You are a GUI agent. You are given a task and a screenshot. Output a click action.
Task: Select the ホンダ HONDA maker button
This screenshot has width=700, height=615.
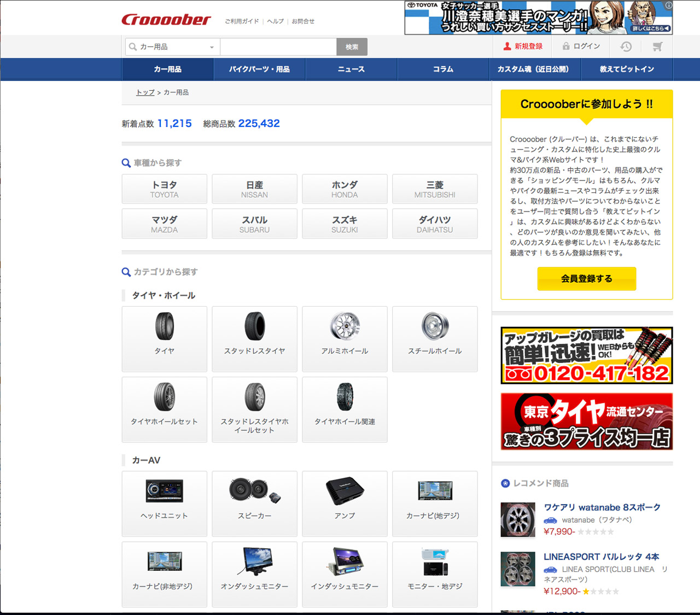pos(345,189)
